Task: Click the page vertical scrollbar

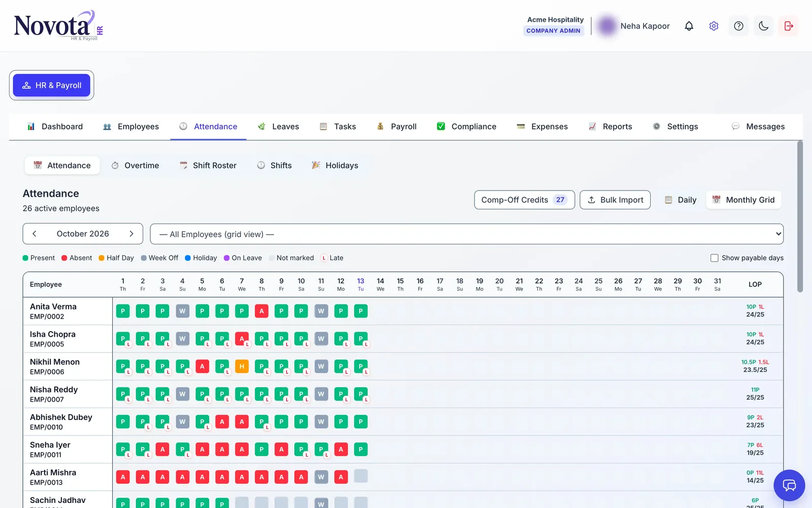Action: point(800,217)
